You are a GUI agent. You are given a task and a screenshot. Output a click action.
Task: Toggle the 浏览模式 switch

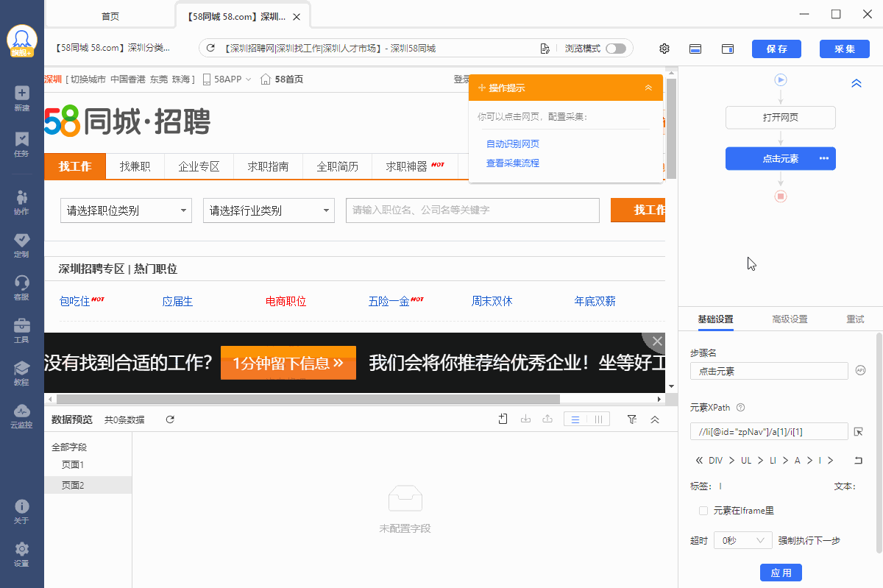[x=616, y=49]
